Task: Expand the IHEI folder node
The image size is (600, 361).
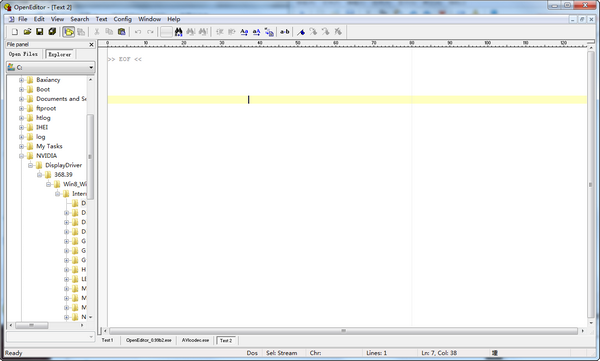Action: tap(21, 127)
